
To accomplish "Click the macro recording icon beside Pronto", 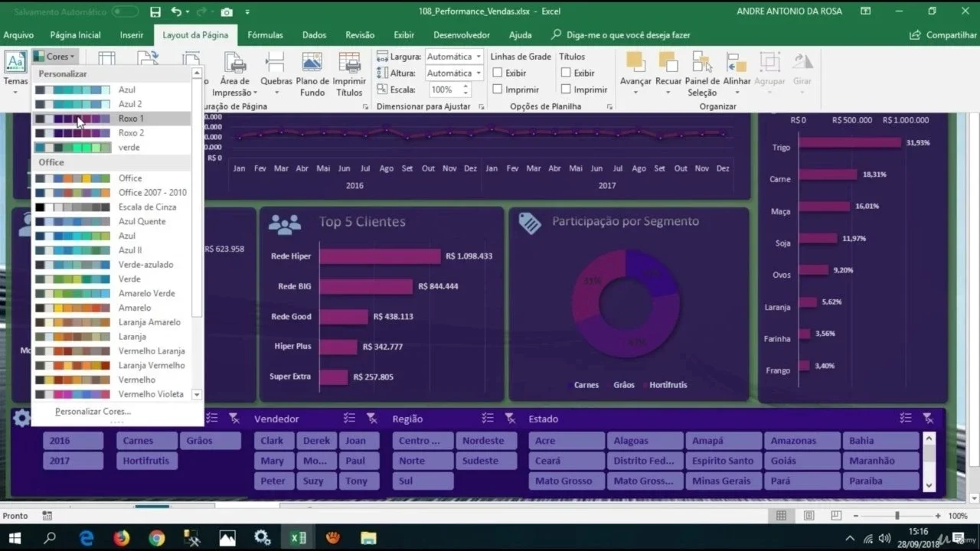I will point(47,516).
